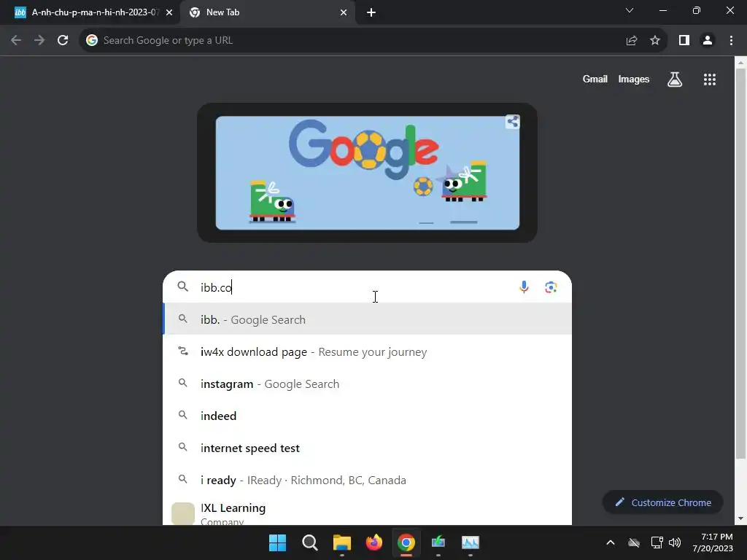Open network settings tray icon
The height and width of the screenshot is (560, 747).
pyautogui.click(x=657, y=542)
